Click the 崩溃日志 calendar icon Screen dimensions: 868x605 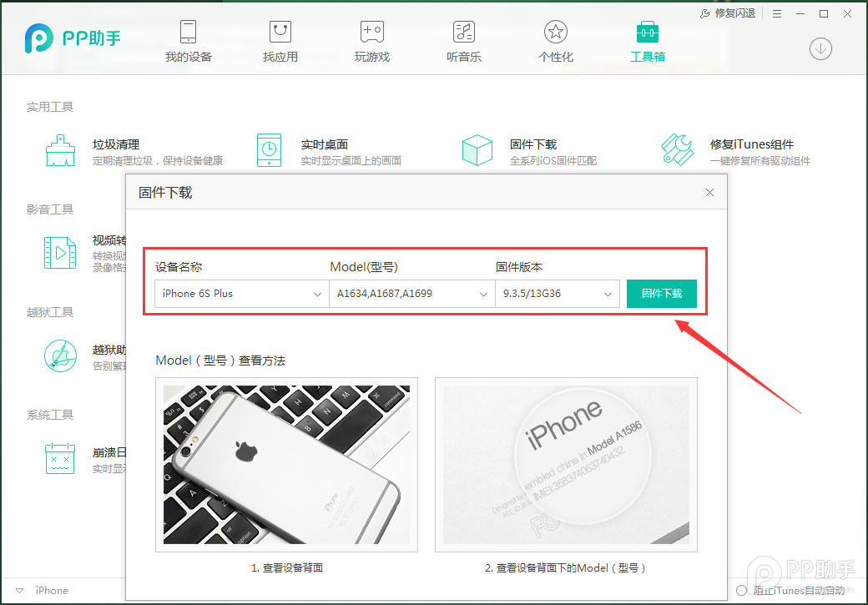(x=60, y=458)
